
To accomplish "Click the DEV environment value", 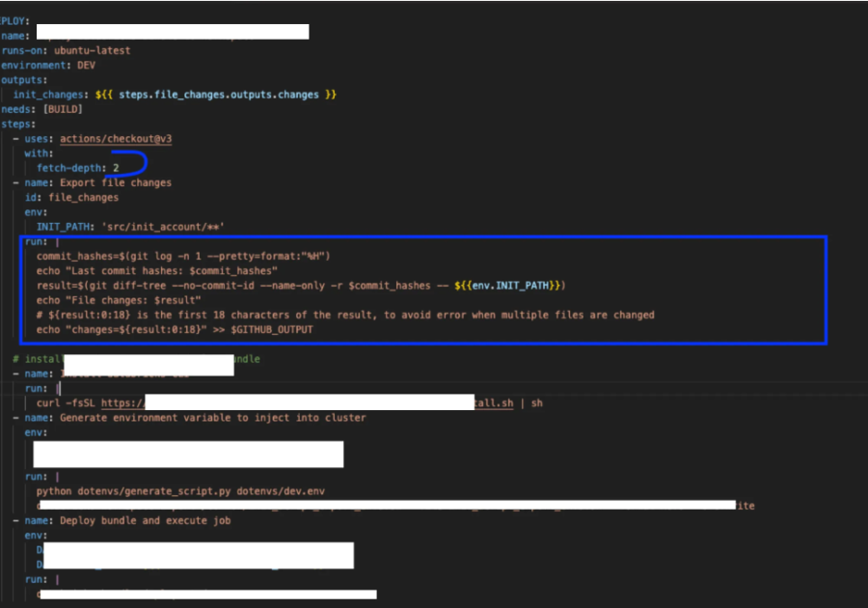I will 86,65.
